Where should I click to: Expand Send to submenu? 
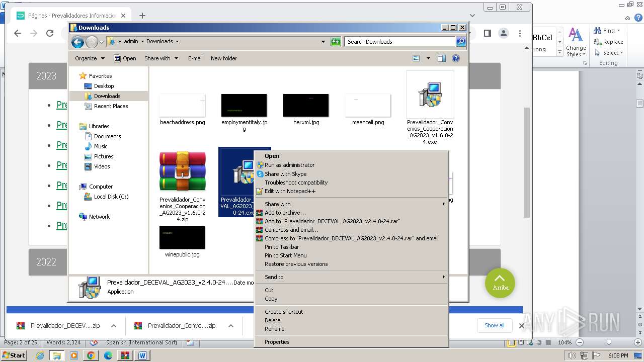351,277
